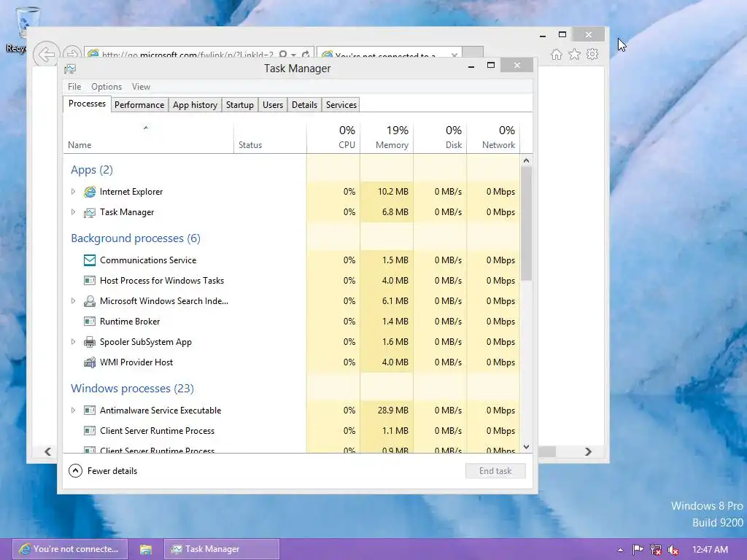Open the Users tab
Viewport: 747px width, 560px height.
tap(273, 105)
